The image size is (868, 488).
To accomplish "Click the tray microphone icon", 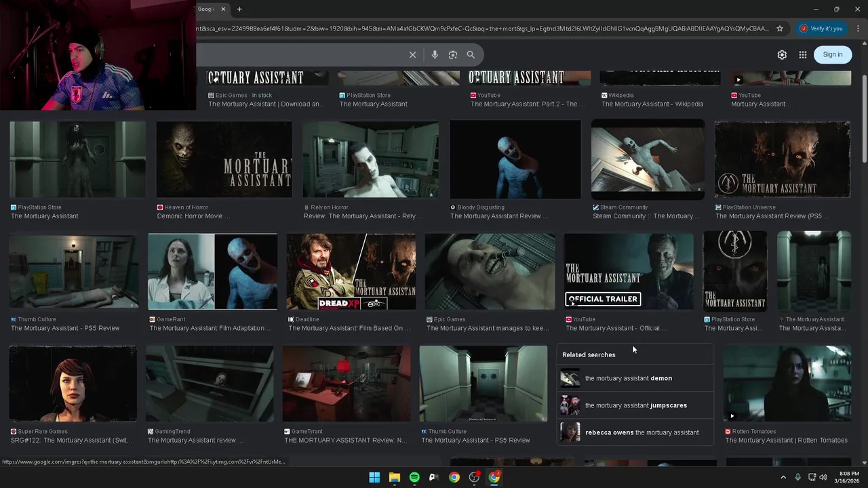I will click(797, 477).
